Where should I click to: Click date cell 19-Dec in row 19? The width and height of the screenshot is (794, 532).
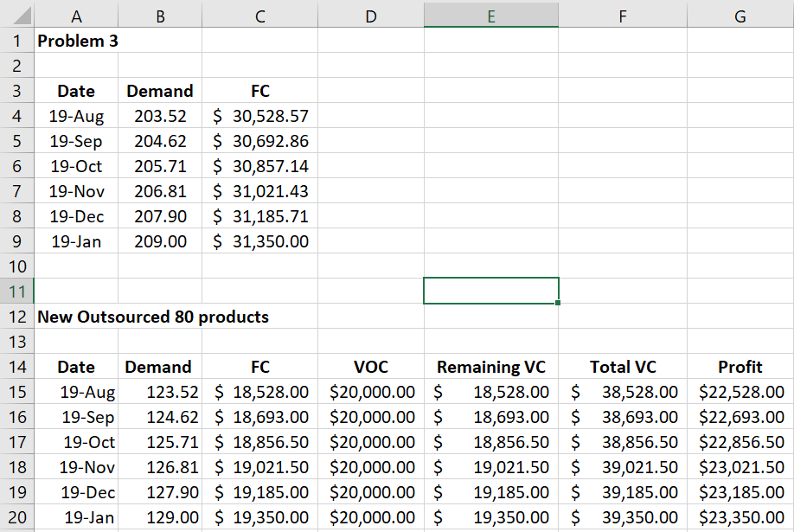pyautogui.click(x=76, y=492)
